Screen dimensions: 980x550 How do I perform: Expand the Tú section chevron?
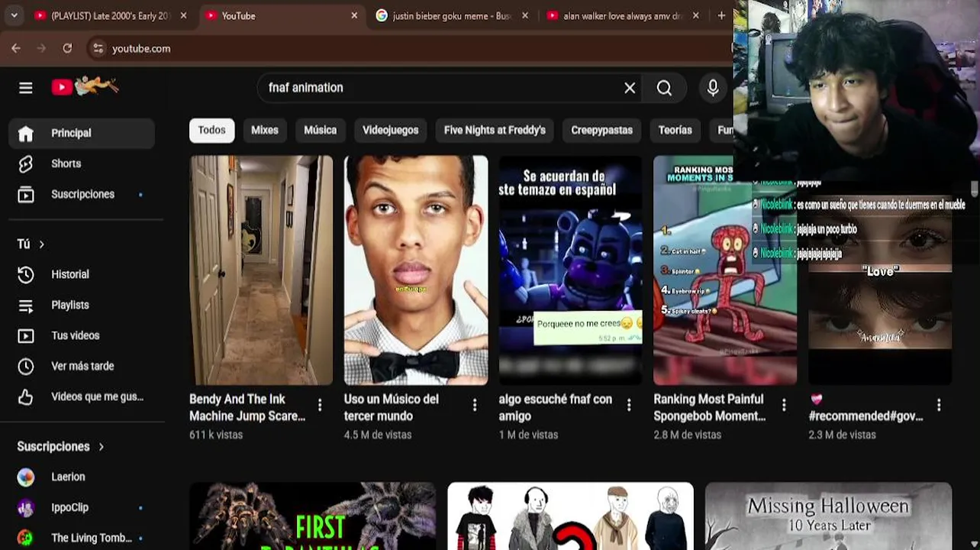41,244
